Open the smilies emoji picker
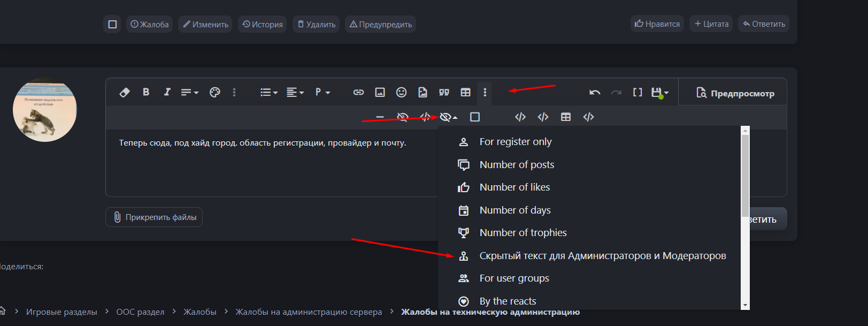 coord(401,92)
